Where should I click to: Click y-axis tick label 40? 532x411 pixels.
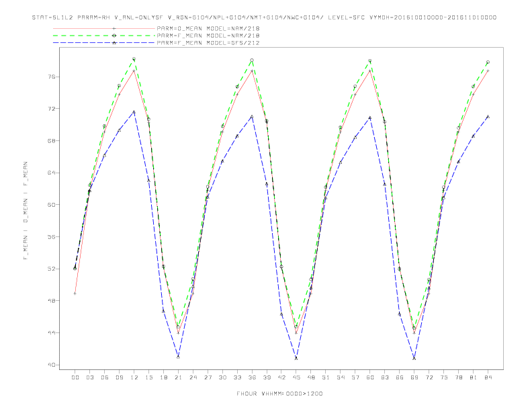[x=52, y=365]
